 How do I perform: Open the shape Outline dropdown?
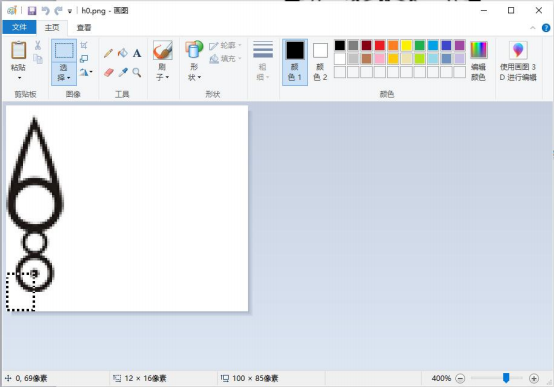coord(225,46)
